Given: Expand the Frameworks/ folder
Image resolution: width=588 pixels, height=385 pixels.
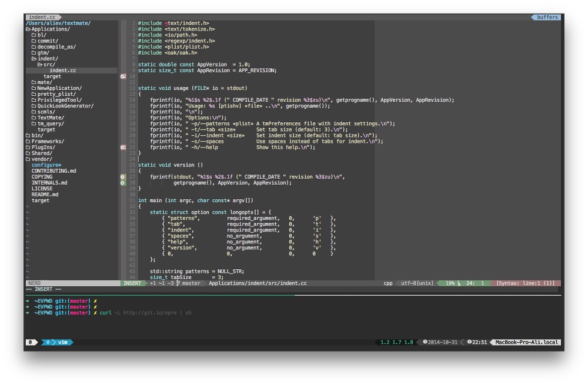Looking at the screenshot, I should [28, 141].
